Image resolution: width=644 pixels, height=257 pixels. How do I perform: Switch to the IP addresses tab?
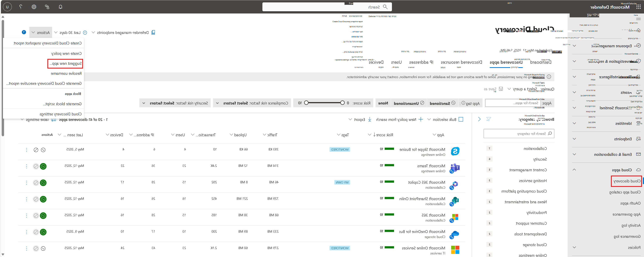[x=421, y=62]
